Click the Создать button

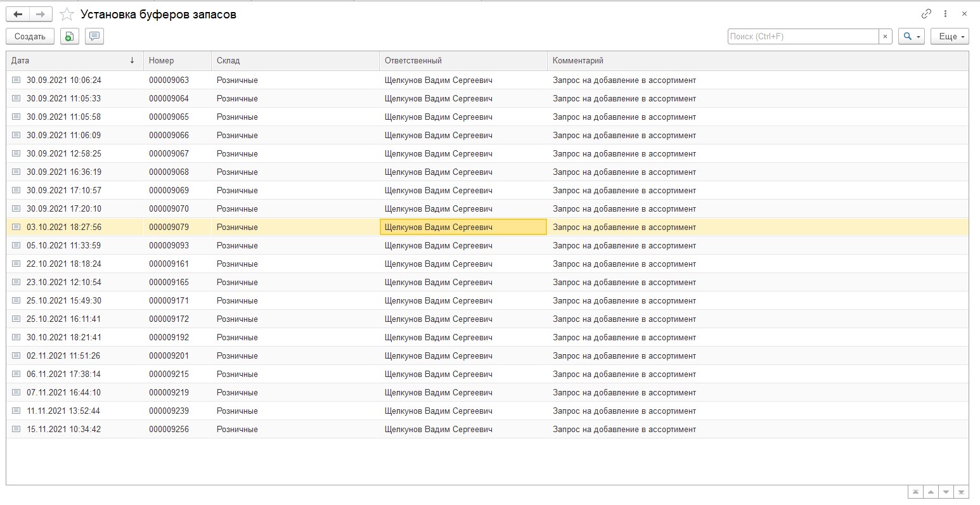pos(30,36)
